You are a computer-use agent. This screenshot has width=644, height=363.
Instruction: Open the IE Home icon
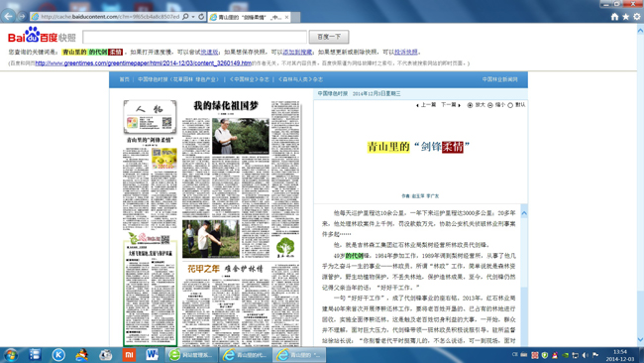coord(614,17)
